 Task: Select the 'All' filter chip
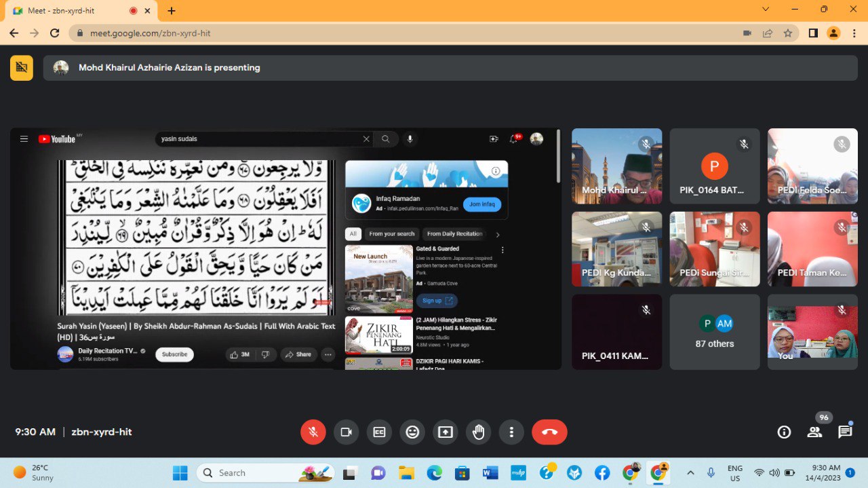pyautogui.click(x=353, y=234)
